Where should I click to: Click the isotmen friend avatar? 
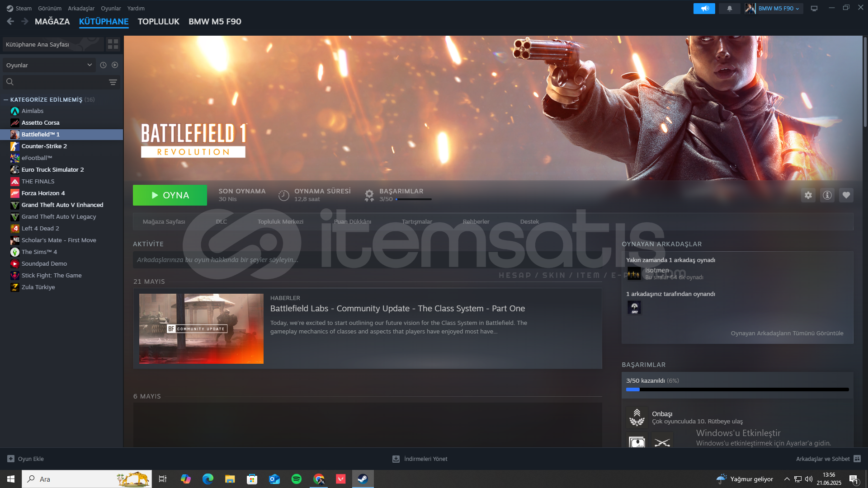[634, 273]
